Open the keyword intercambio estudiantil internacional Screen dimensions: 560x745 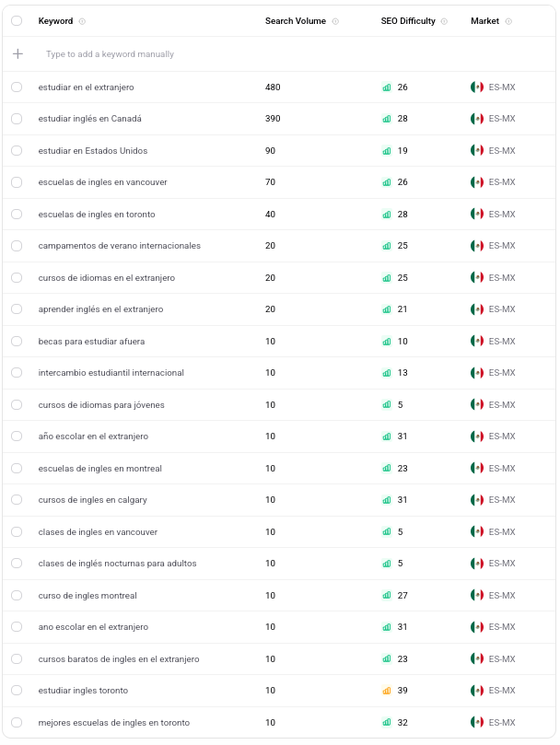tap(111, 373)
